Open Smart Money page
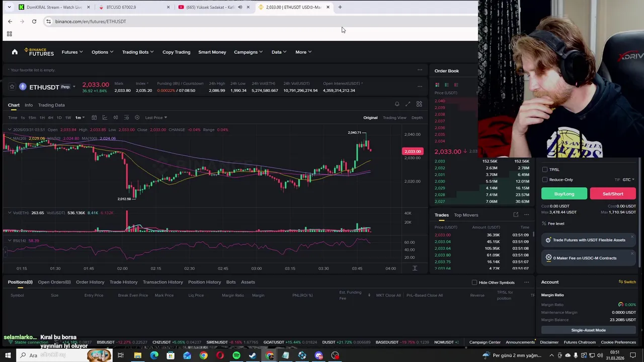Image resolution: width=644 pixels, height=362 pixels. (212, 52)
